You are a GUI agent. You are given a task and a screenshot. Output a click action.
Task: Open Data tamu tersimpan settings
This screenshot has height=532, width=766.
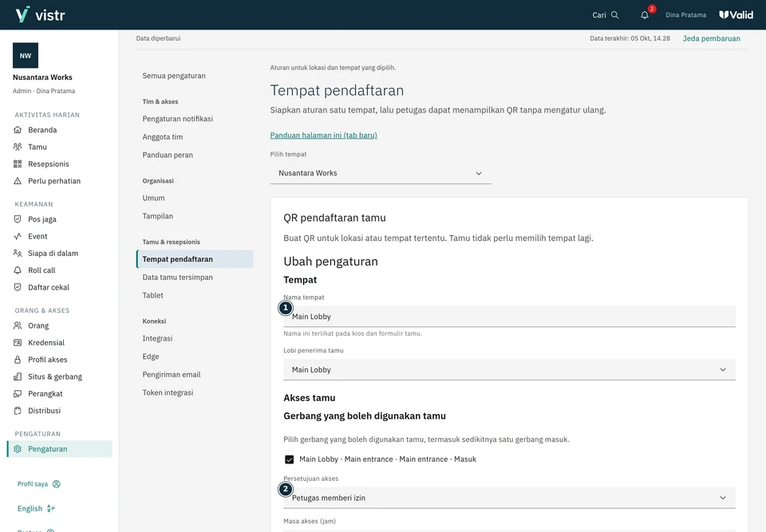(178, 278)
